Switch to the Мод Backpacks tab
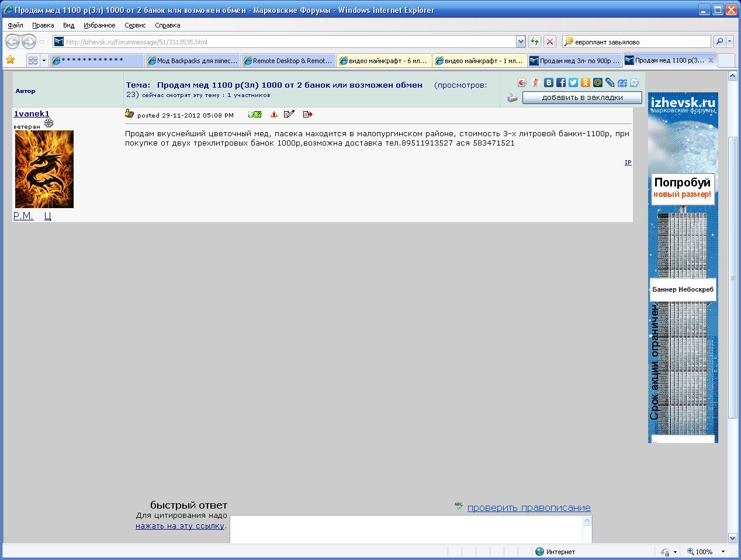The width and height of the screenshot is (741, 560). click(192, 61)
